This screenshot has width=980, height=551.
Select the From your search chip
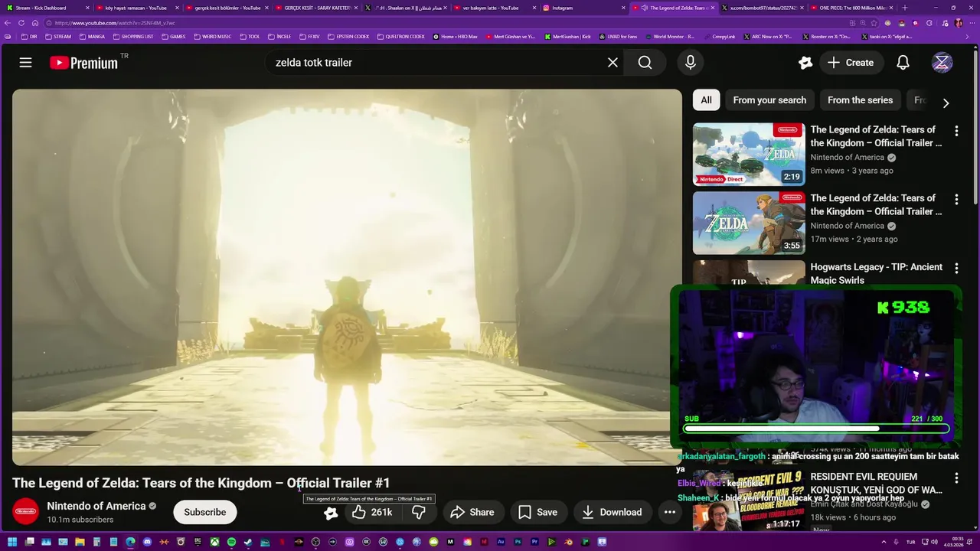[x=769, y=100]
